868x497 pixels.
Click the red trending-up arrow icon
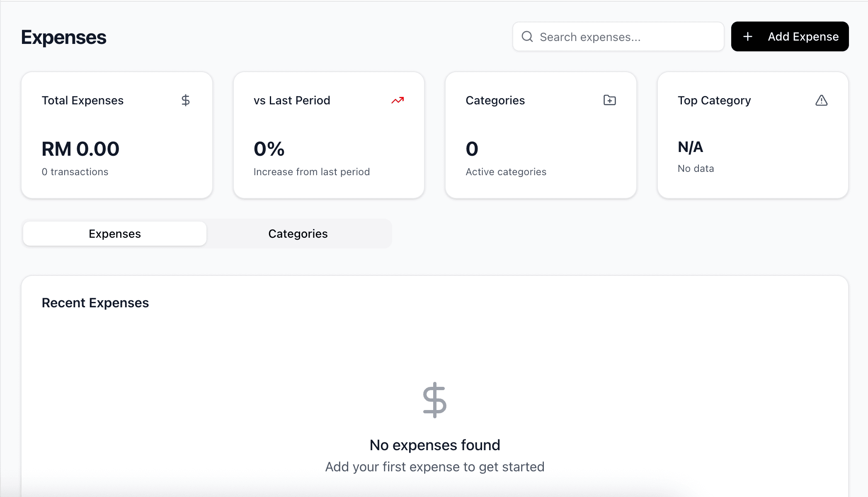coord(398,100)
